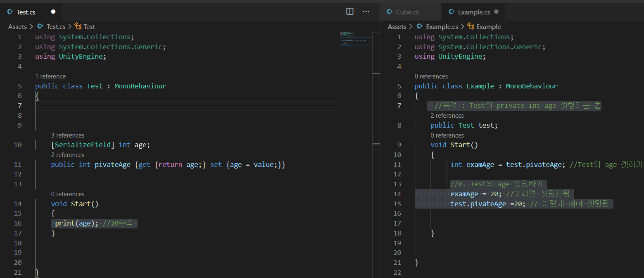Click the C# file icon on the Test.cs tab
This screenshot has height=278, width=644.
tap(10, 12)
